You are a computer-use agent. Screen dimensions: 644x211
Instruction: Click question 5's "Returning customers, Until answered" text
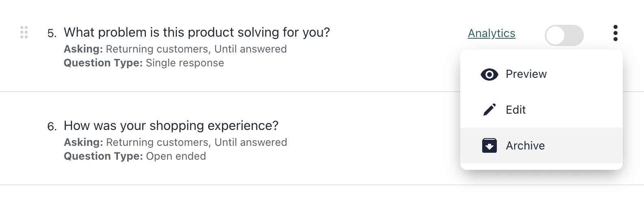196,49
